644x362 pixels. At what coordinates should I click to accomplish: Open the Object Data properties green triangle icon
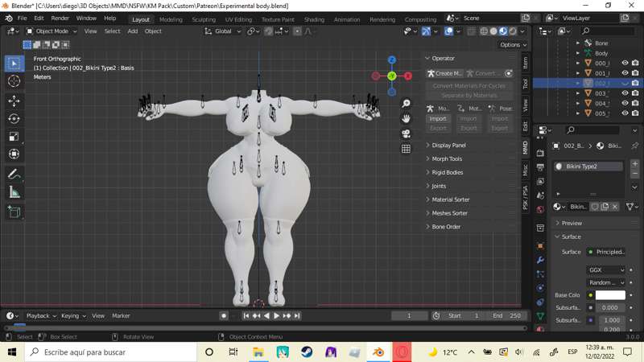[540, 316]
